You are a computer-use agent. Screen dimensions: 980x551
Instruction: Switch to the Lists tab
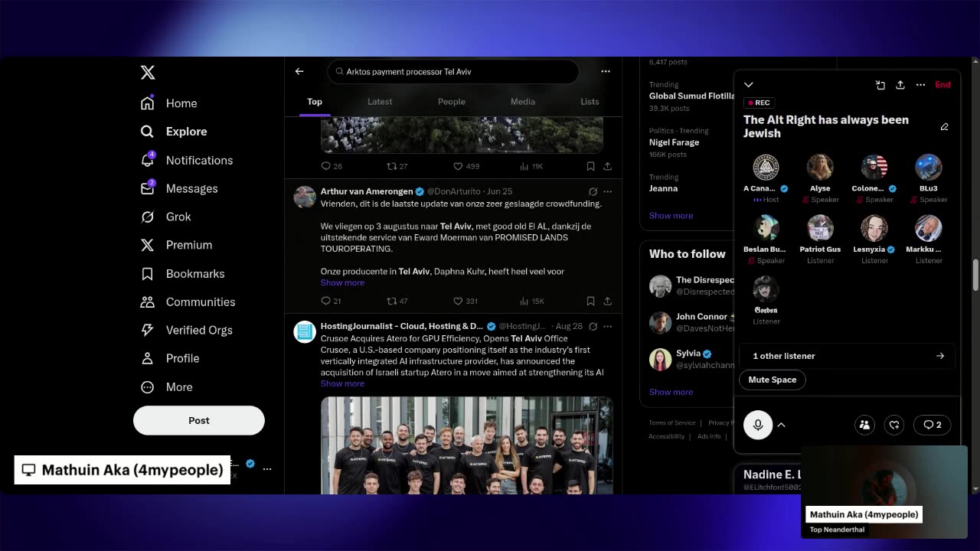click(x=590, y=102)
